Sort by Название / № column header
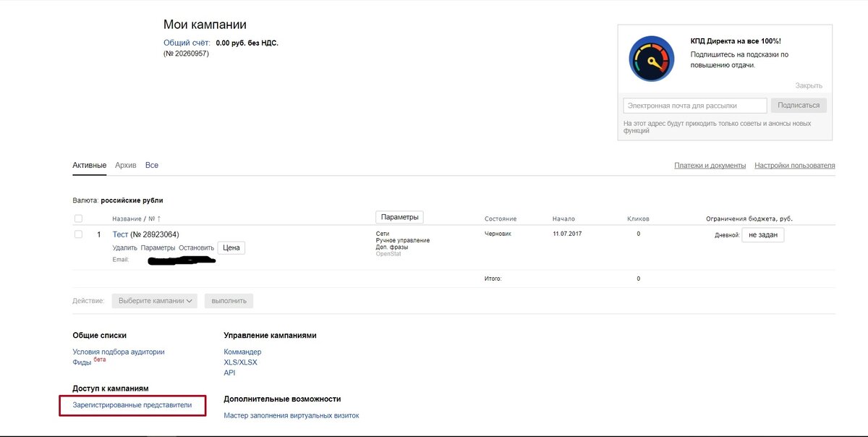 (136, 218)
